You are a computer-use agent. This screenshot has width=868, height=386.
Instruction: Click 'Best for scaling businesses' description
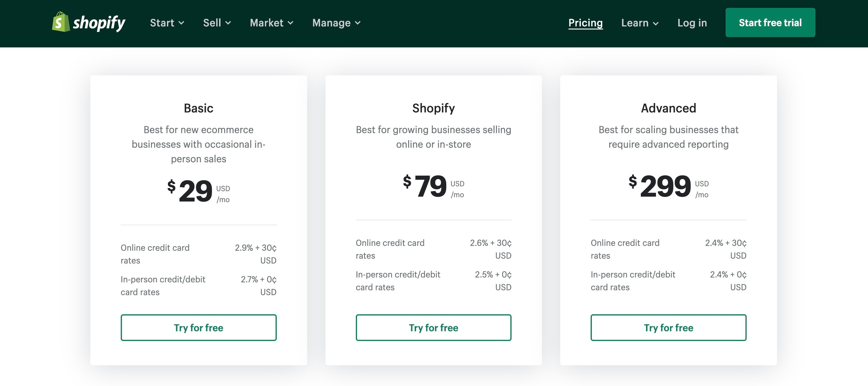668,137
